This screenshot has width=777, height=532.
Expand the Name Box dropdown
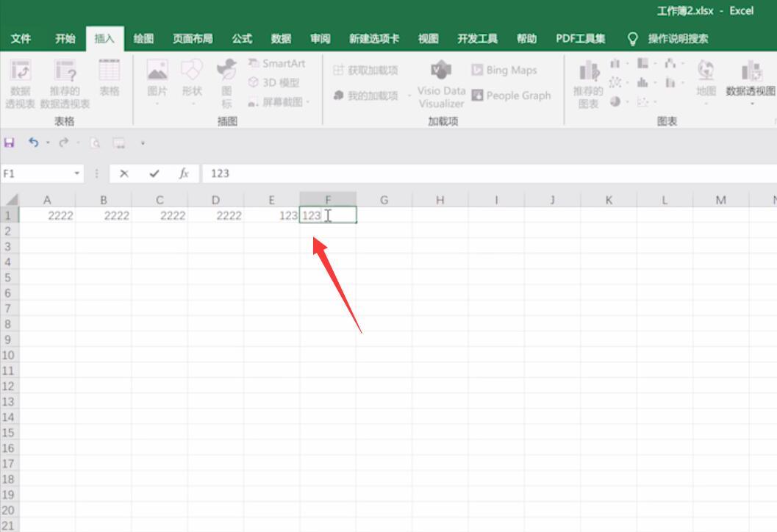tap(76, 173)
